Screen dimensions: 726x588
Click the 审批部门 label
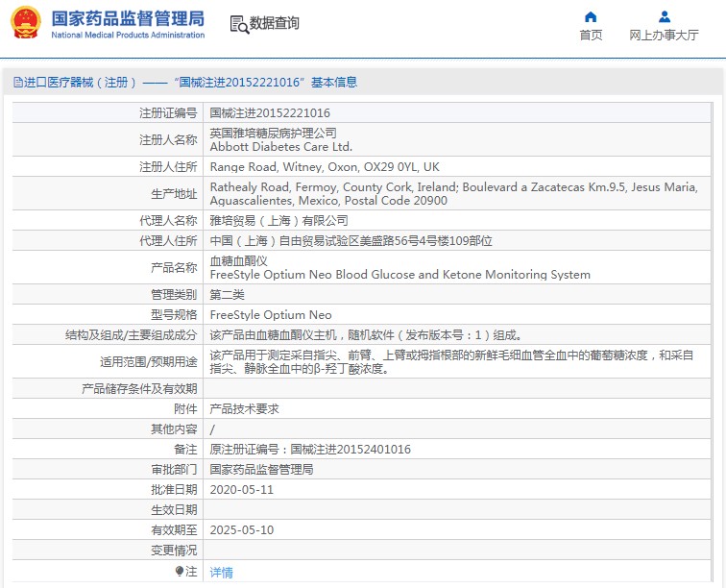pyautogui.click(x=174, y=470)
